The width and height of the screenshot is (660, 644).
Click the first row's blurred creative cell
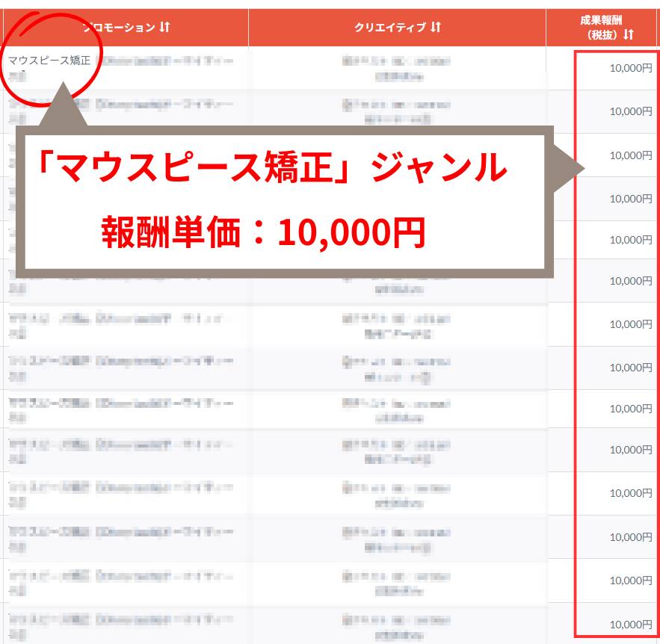[x=396, y=68]
